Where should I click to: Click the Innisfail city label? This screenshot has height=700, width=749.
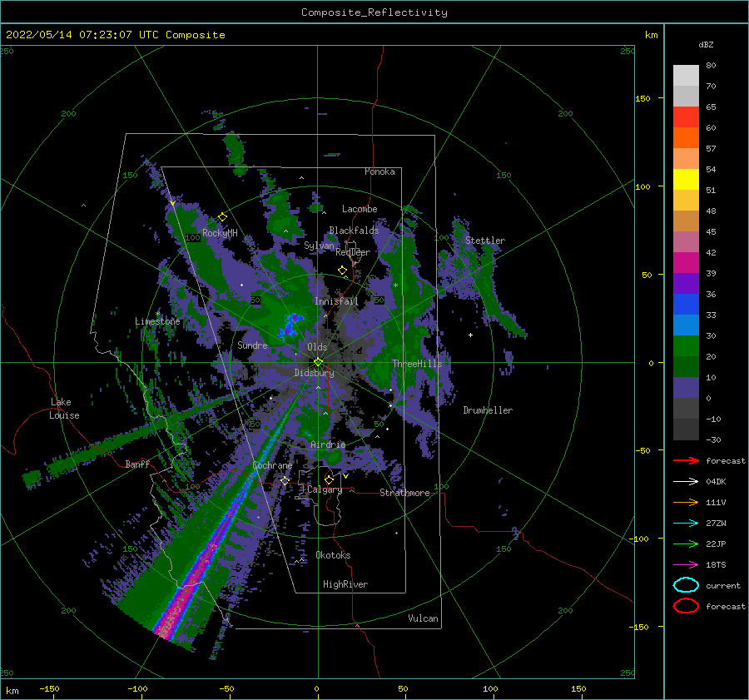pos(336,301)
